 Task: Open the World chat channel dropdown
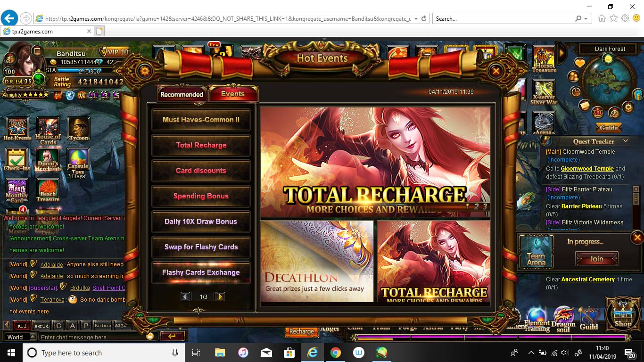[x=33, y=337]
